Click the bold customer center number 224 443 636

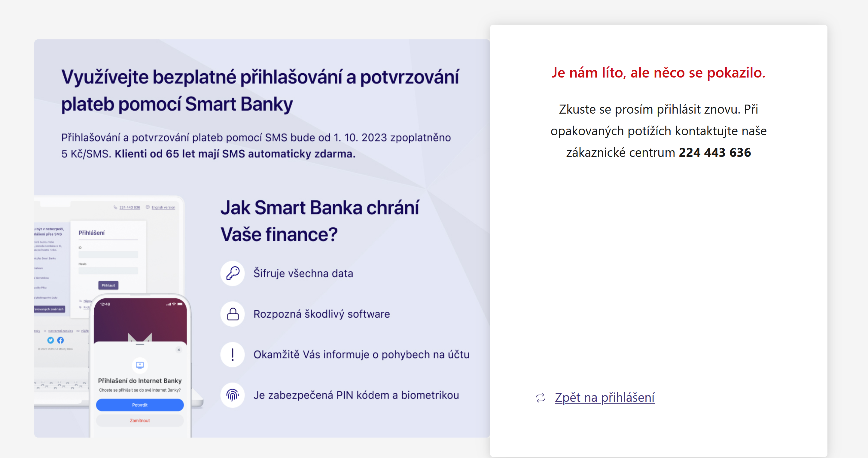tap(715, 153)
